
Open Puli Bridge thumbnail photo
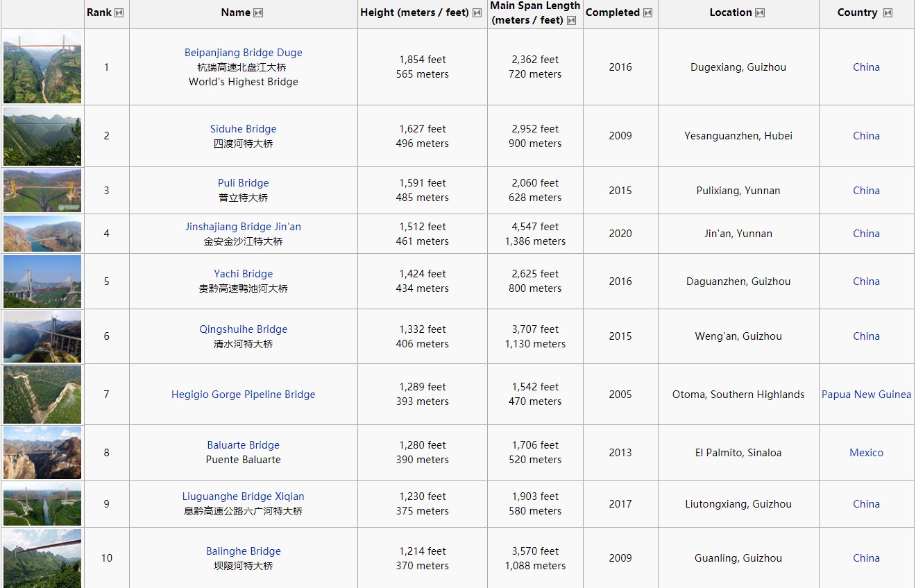42,191
